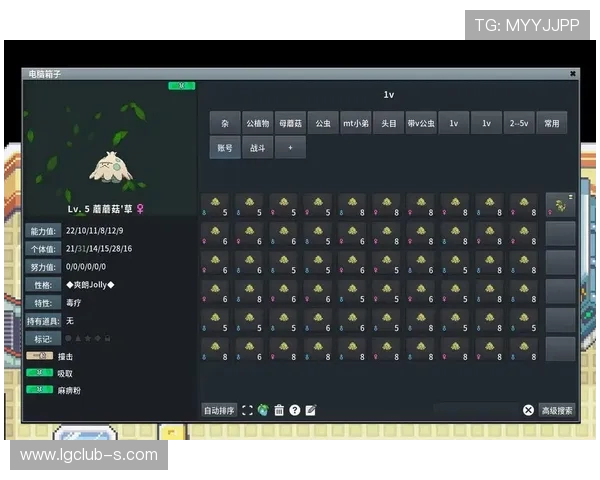Image resolution: width=600 pixels, height=480 pixels.
Task: Close the 电脑箱子 window
Action: [x=573, y=74]
